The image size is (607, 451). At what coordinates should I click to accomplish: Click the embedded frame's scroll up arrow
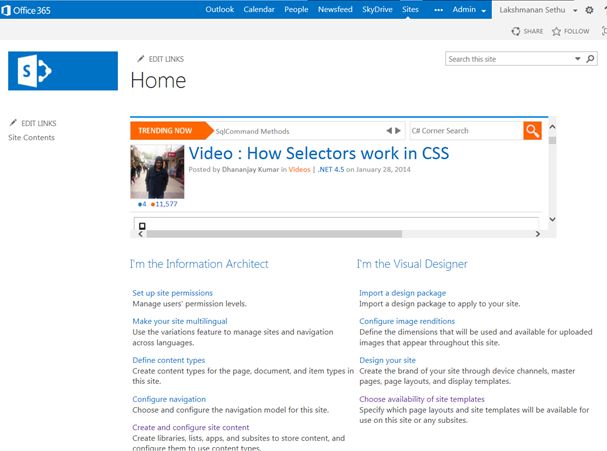pyautogui.click(x=552, y=127)
